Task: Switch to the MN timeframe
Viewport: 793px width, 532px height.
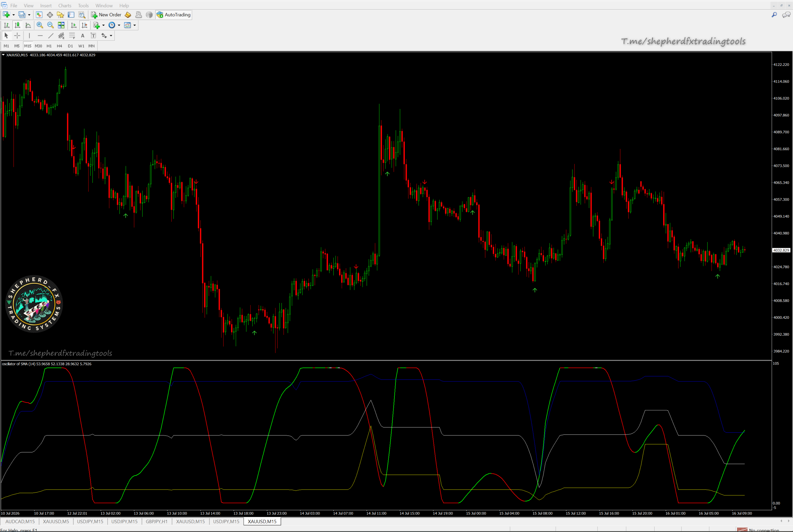Action: pyautogui.click(x=91, y=46)
